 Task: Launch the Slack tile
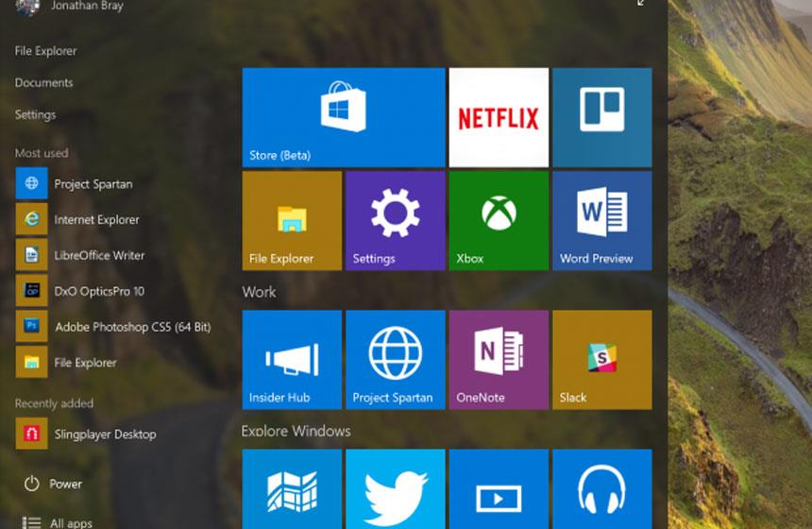[x=601, y=359]
